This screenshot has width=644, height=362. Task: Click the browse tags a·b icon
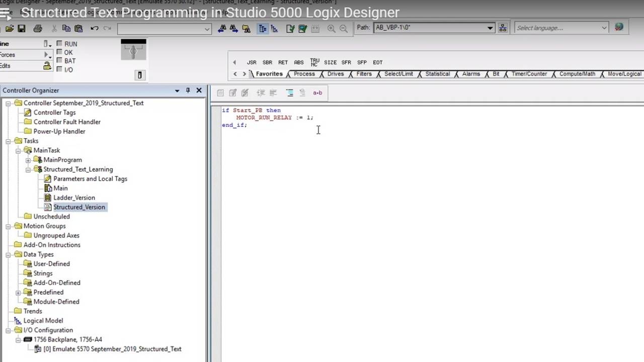point(317,93)
